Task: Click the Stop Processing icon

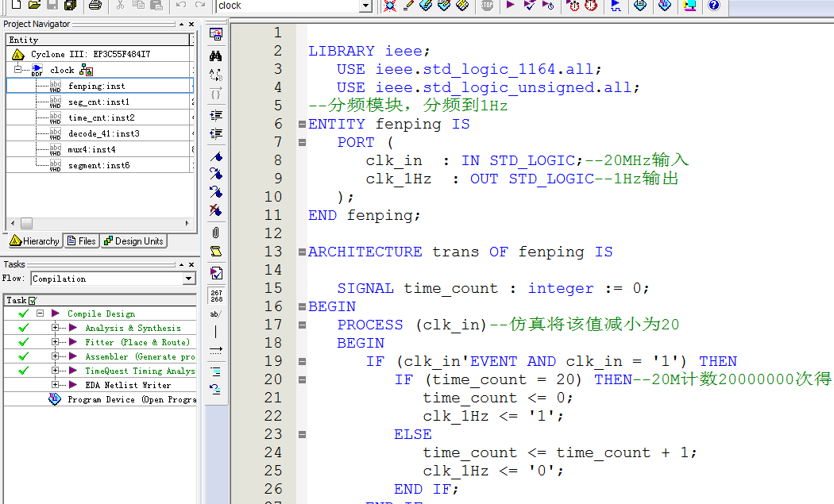Action: click(x=487, y=6)
